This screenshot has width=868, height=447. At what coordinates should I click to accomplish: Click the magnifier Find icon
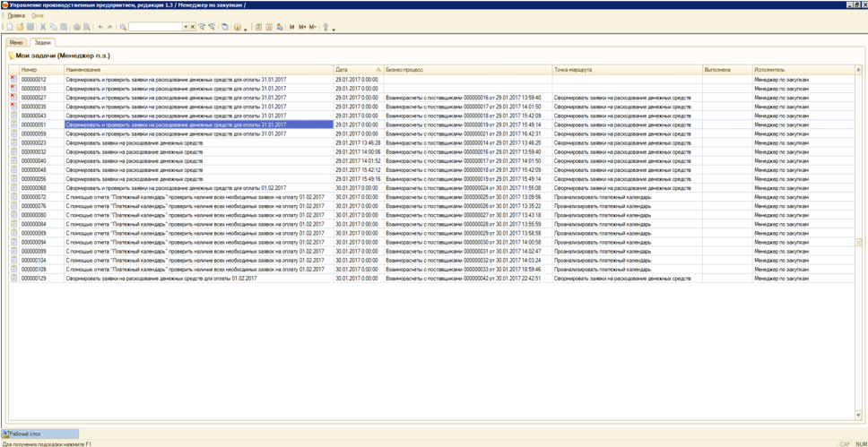(x=123, y=27)
